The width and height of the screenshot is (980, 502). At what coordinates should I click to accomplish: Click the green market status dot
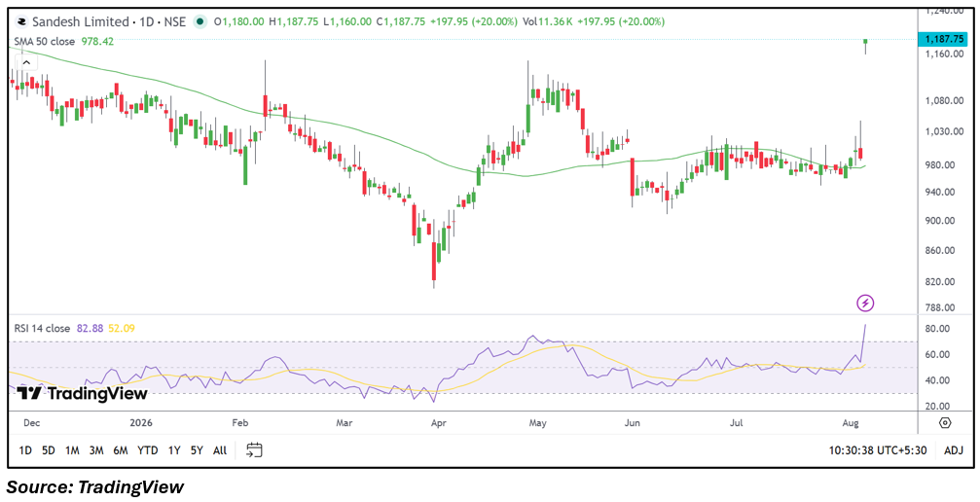[200, 21]
